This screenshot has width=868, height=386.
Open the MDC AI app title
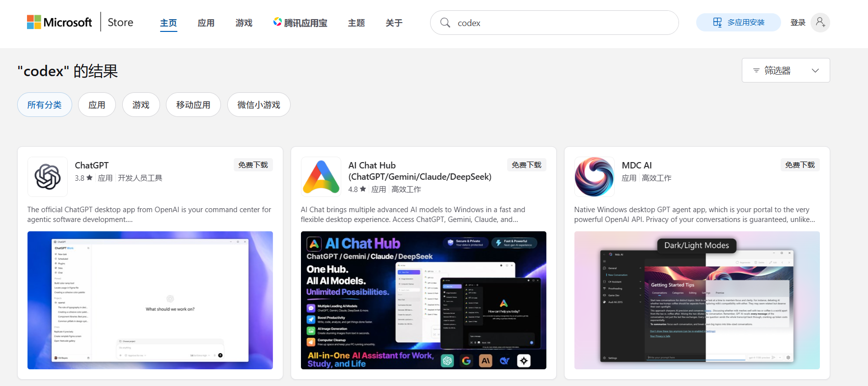coord(637,165)
